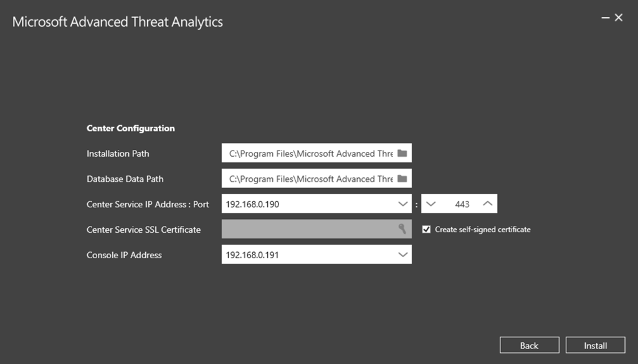Screen dimensions: 638x364
Task: Toggle the Create self-signed certificate box
Action: click(x=426, y=229)
